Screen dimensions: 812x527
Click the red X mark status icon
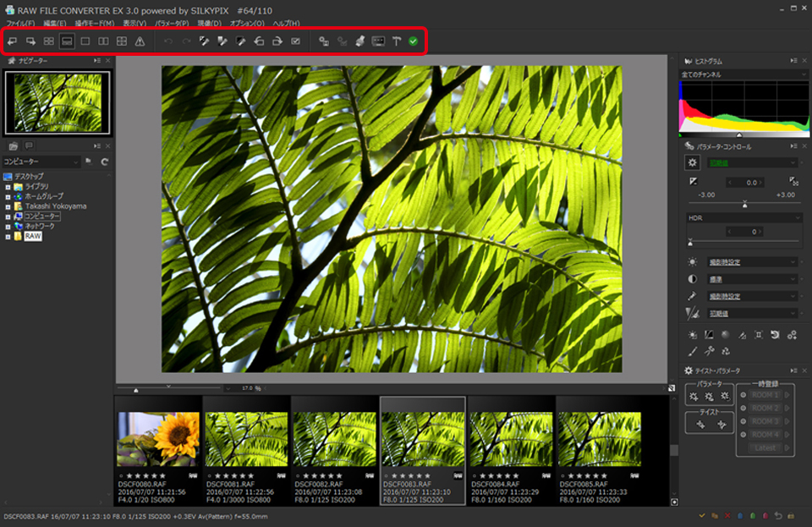coord(727,516)
